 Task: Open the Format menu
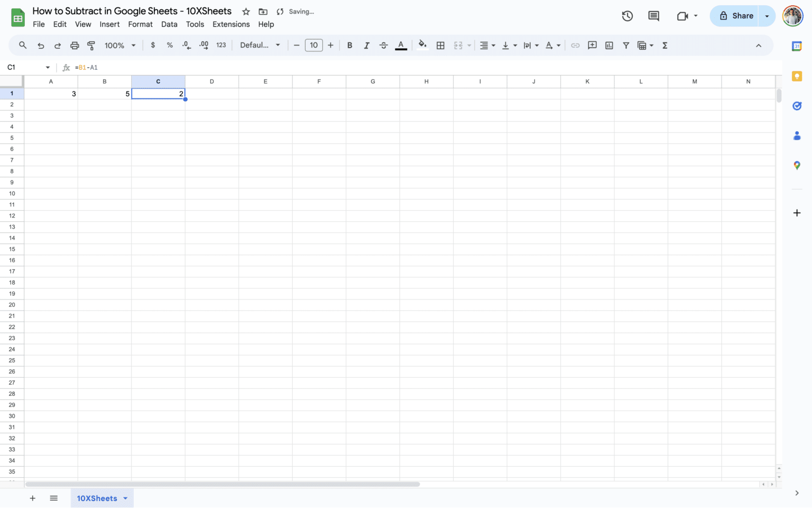coord(140,24)
